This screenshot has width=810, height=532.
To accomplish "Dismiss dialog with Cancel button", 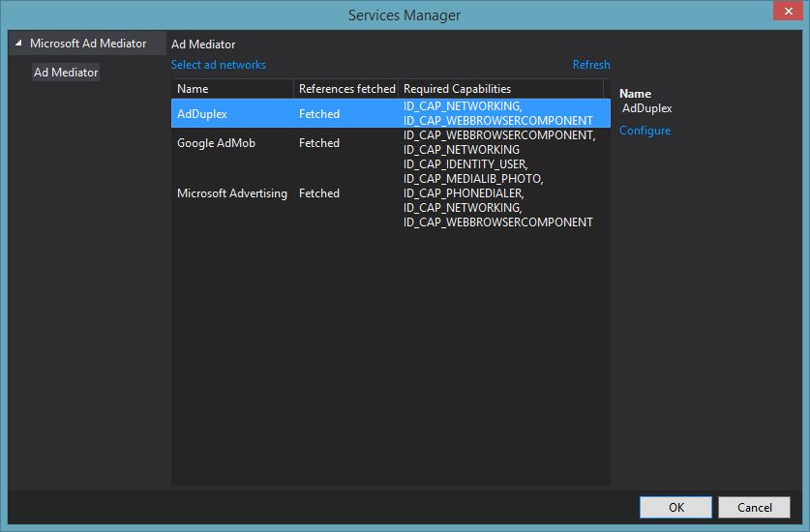I will point(754,507).
